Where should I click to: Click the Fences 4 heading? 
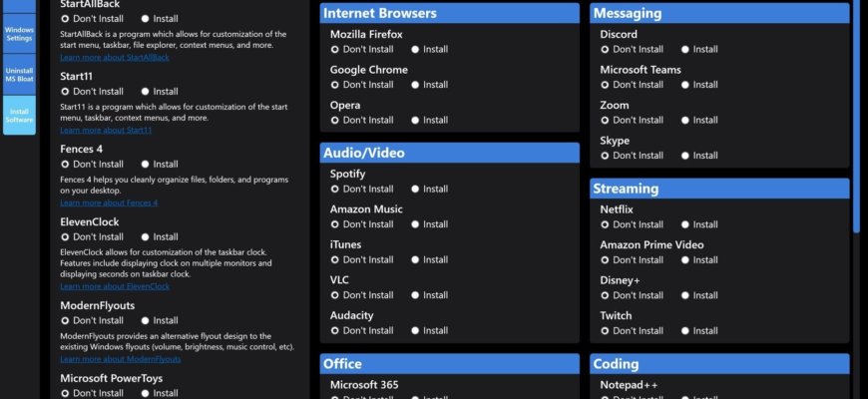[x=82, y=149]
